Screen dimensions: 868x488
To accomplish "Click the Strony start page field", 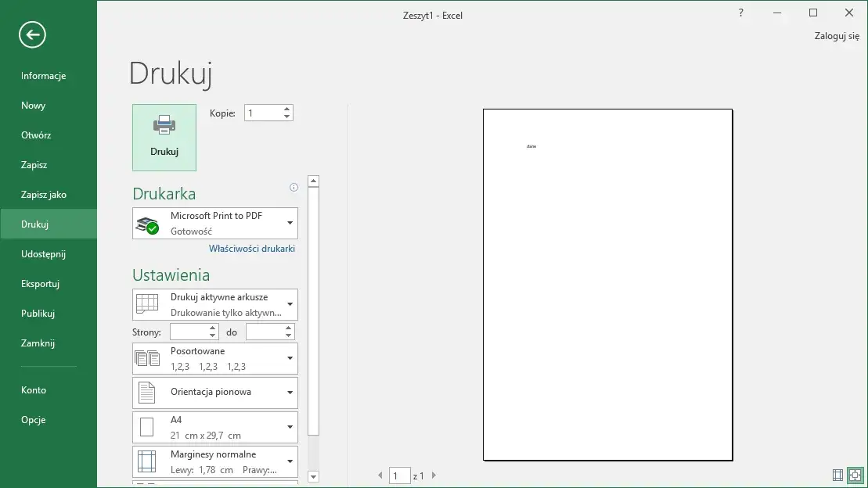I will point(189,332).
